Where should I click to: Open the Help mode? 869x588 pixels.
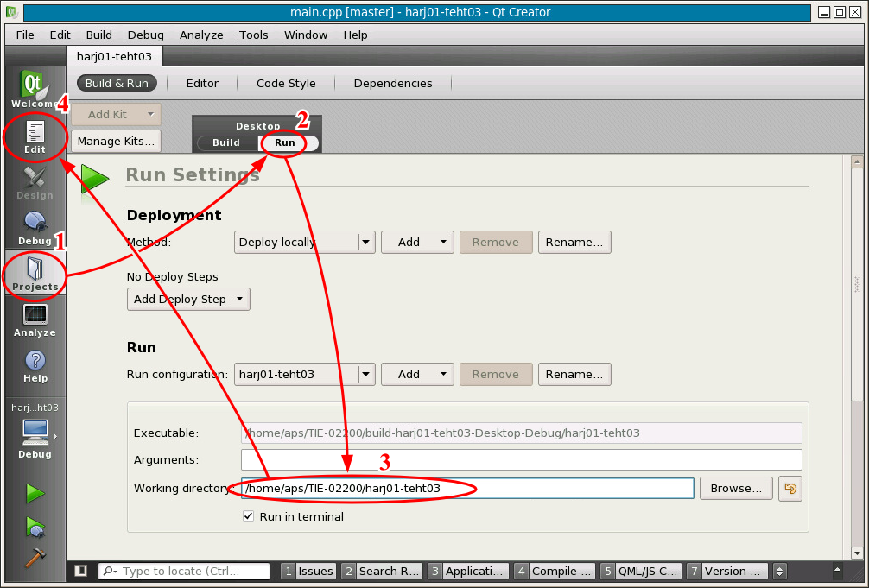pos(35,365)
